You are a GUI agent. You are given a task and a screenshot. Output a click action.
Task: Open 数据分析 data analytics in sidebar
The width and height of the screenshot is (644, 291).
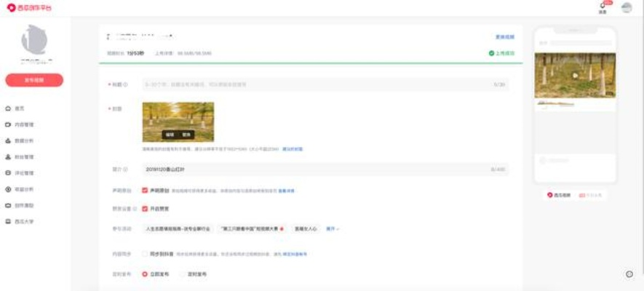coord(23,140)
